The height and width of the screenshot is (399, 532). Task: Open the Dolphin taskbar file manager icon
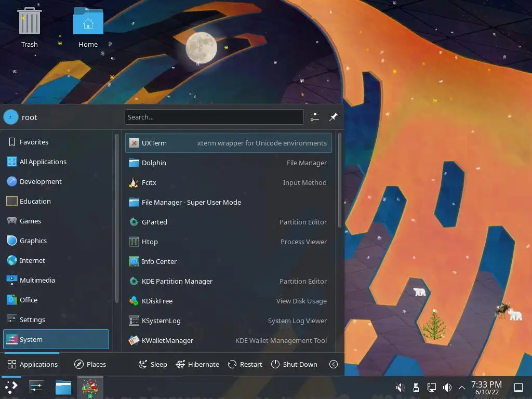63,387
